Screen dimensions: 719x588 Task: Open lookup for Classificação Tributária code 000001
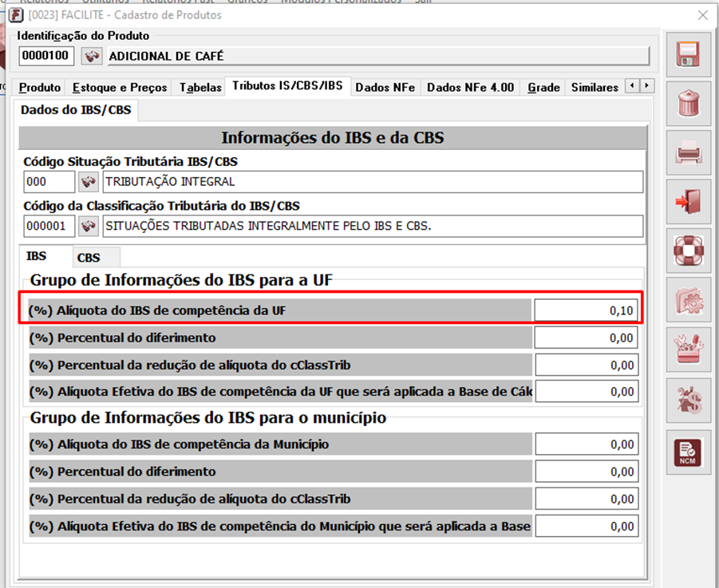88,227
